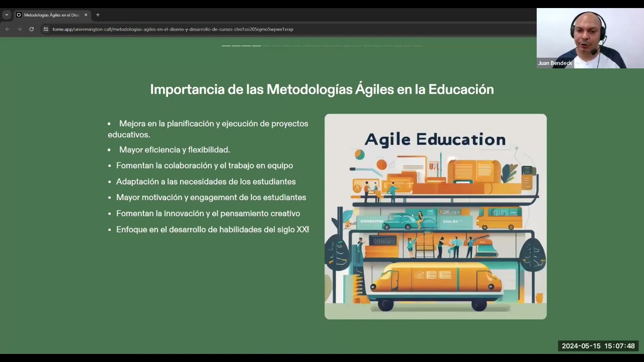Image resolution: width=644 pixels, height=362 pixels.
Task: Click the slide title about Metodologías Ágiles
Action: pos(321,89)
